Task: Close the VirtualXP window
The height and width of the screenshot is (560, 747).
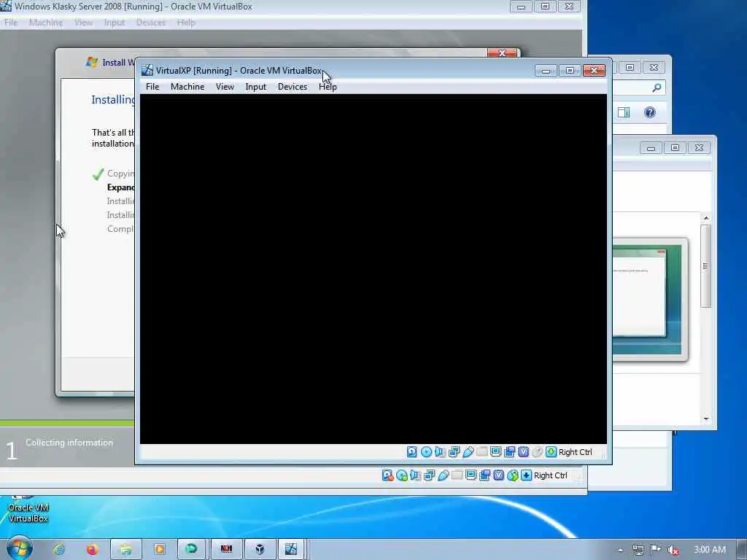Action: (594, 71)
